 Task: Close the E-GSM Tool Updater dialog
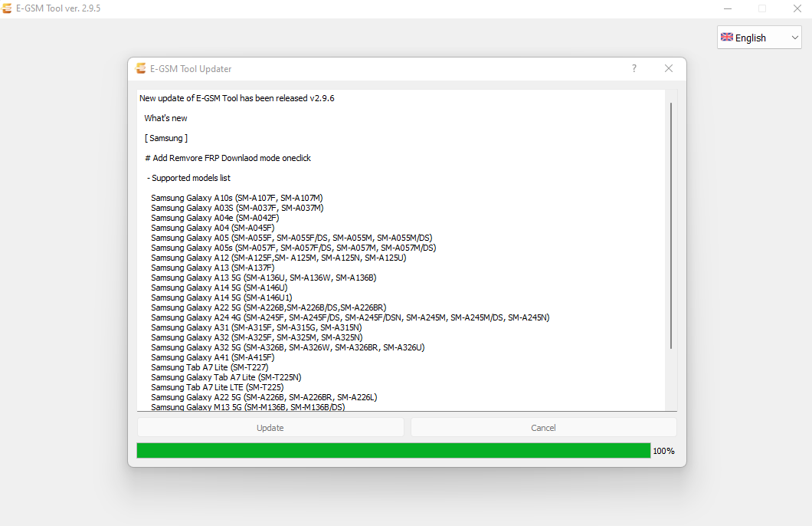pyautogui.click(x=668, y=68)
